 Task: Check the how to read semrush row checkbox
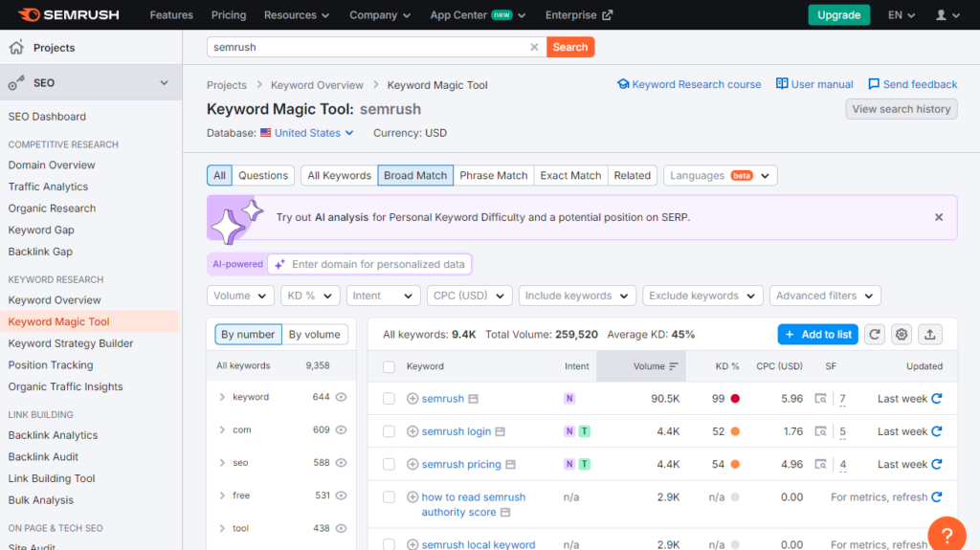389,496
